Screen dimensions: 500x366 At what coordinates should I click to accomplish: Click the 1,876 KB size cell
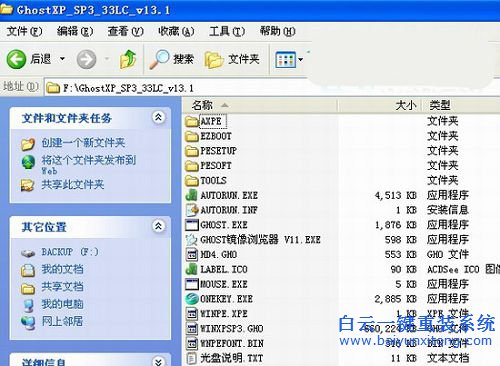pyautogui.click(x=396, y=225)
